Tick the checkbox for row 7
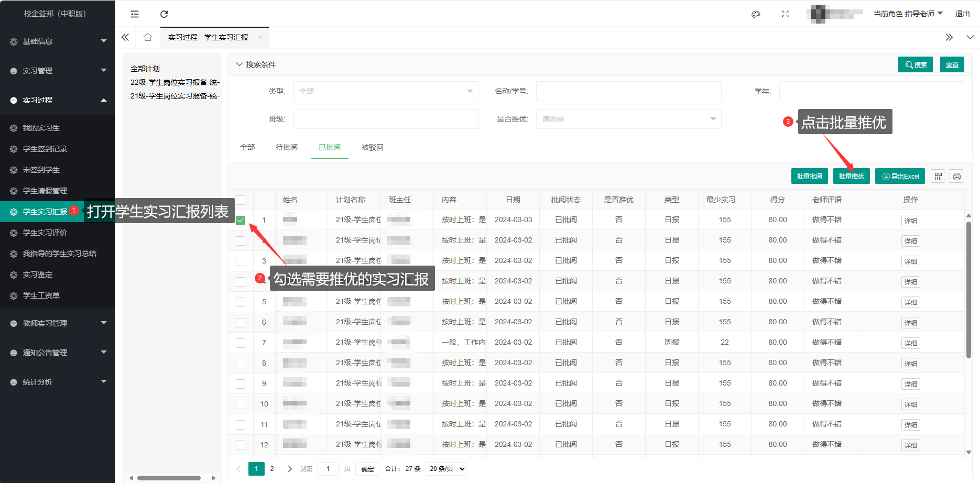980x483 pixels. point(241,343)
